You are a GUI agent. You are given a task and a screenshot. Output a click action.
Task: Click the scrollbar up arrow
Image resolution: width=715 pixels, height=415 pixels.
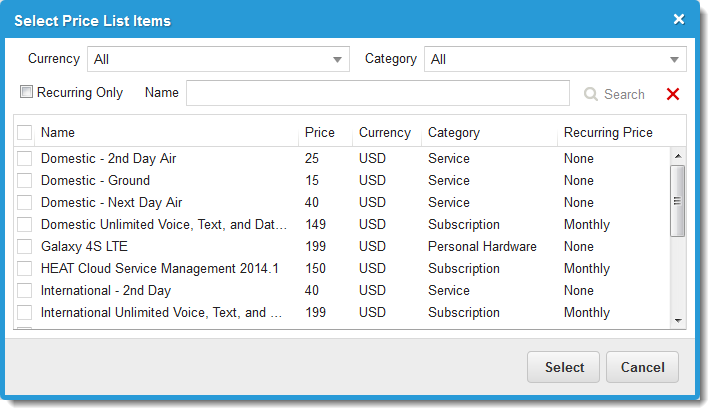(x=678, y=156)
